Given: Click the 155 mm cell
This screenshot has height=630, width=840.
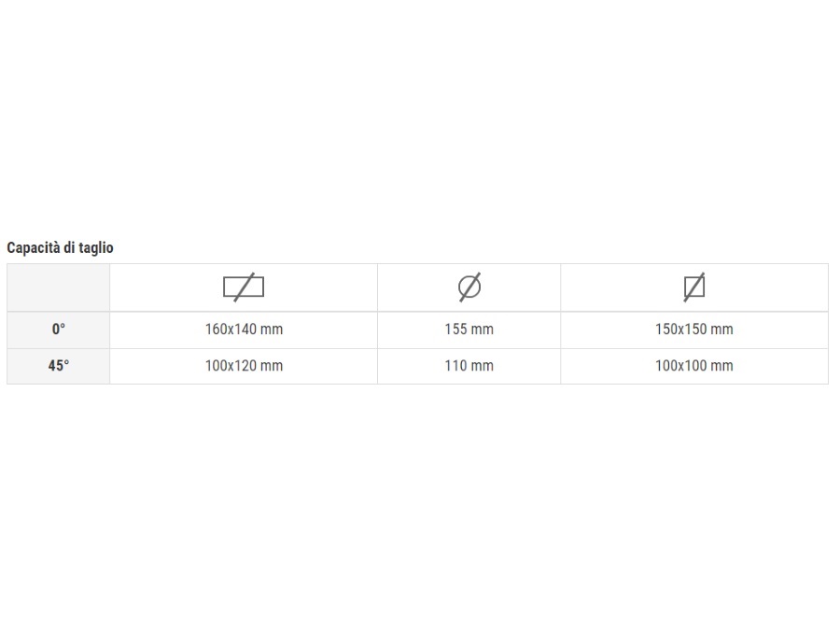Looking at the screenshot, I should point(469,329).
